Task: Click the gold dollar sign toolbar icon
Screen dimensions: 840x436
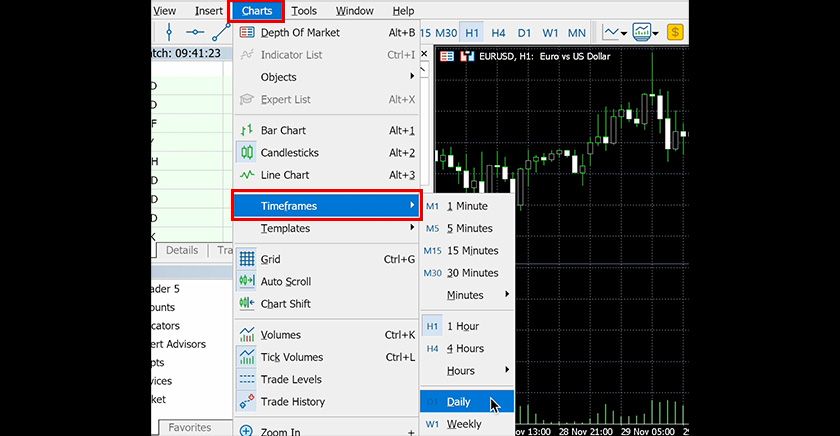Action: [x=676, y=33]
